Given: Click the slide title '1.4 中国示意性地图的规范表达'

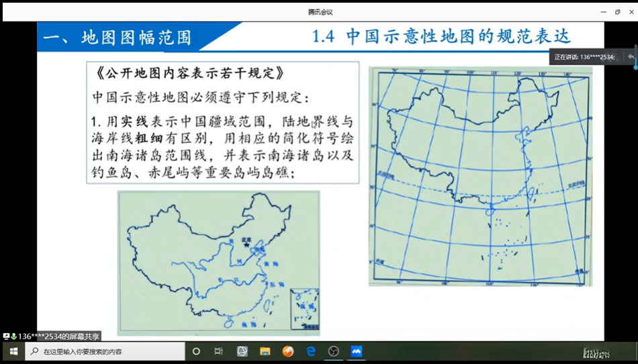Looking at the screenshot, I should coord(441,37).
